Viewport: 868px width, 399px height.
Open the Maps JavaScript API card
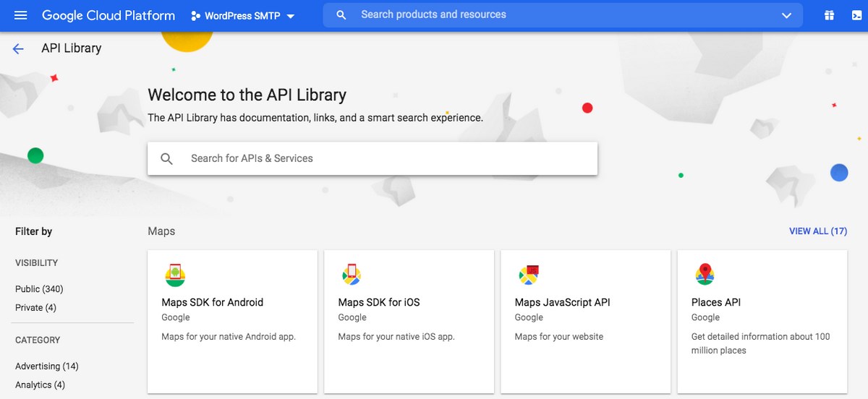pyautogui.click(x=585, y=322)
